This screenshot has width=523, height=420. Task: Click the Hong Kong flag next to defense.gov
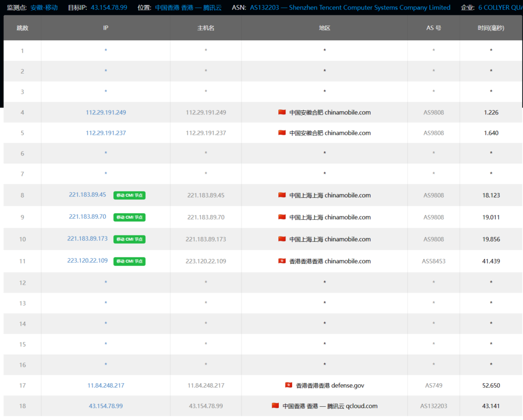289,385
